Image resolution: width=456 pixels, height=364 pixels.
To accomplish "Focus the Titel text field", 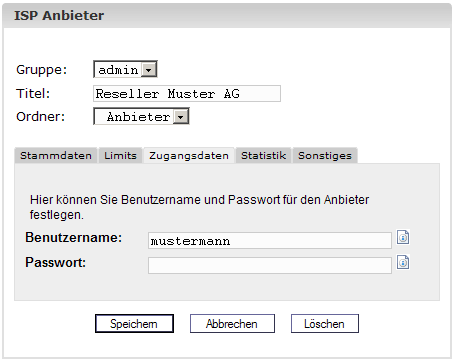I will point(187,94).
